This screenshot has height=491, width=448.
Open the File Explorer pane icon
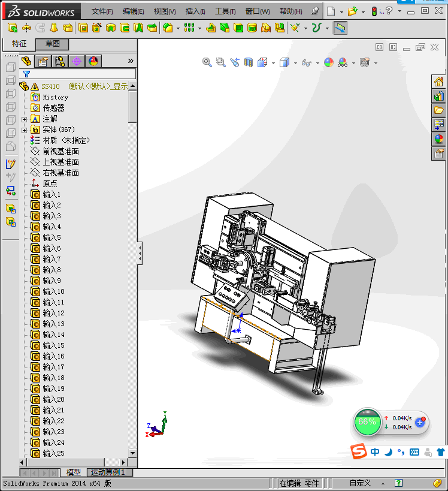[438, 110]
